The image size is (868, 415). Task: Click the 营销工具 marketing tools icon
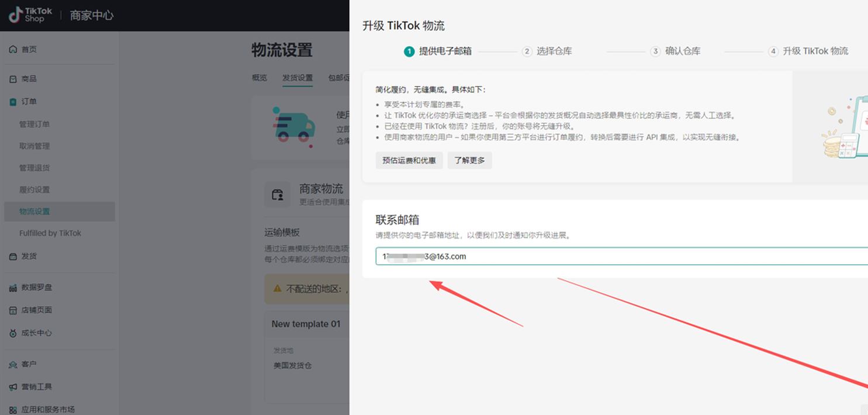pyautogui.click(x=13, y=387)
